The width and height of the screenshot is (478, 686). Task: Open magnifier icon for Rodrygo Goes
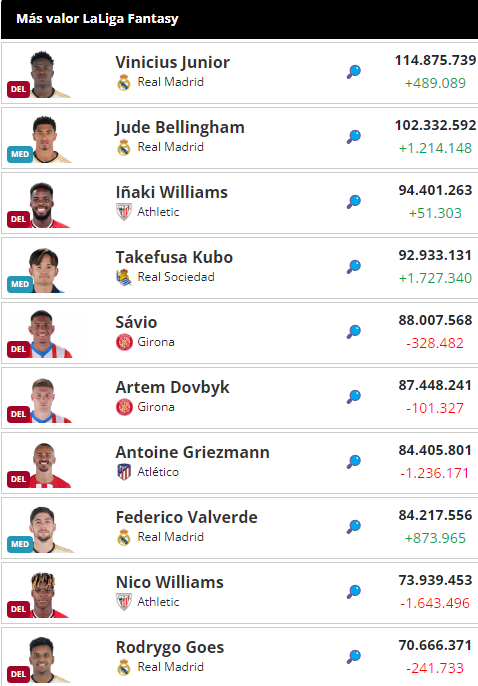tap(354, 656)
